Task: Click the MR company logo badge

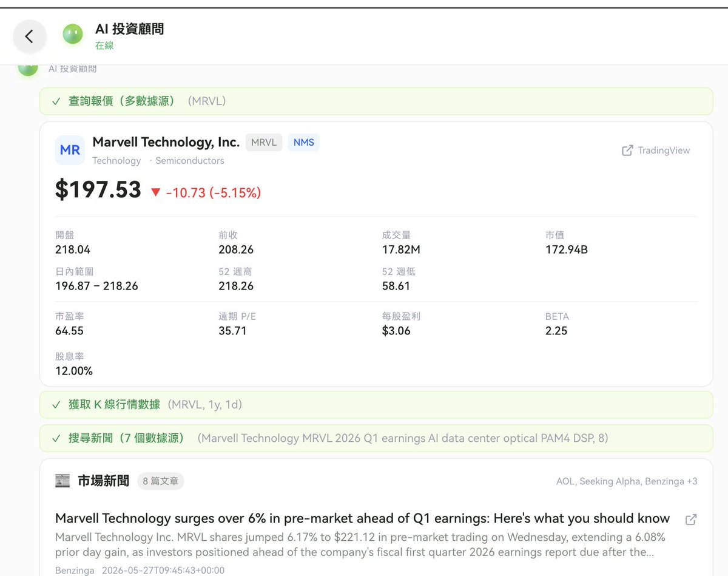Action: (x=70, y=151)
